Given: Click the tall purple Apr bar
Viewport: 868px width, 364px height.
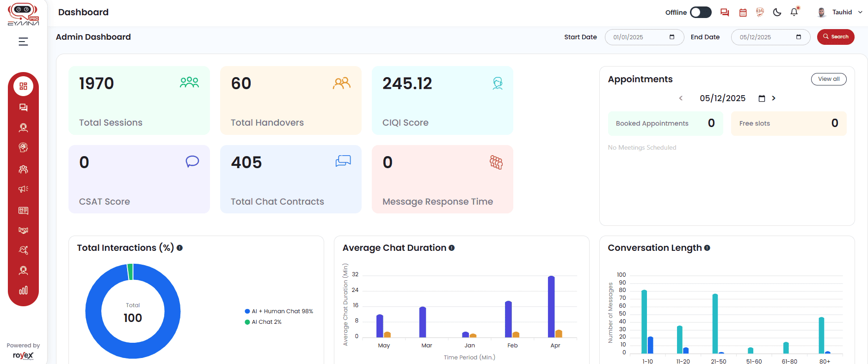Looking at the screenshot, I should click(x=551, y=307).
